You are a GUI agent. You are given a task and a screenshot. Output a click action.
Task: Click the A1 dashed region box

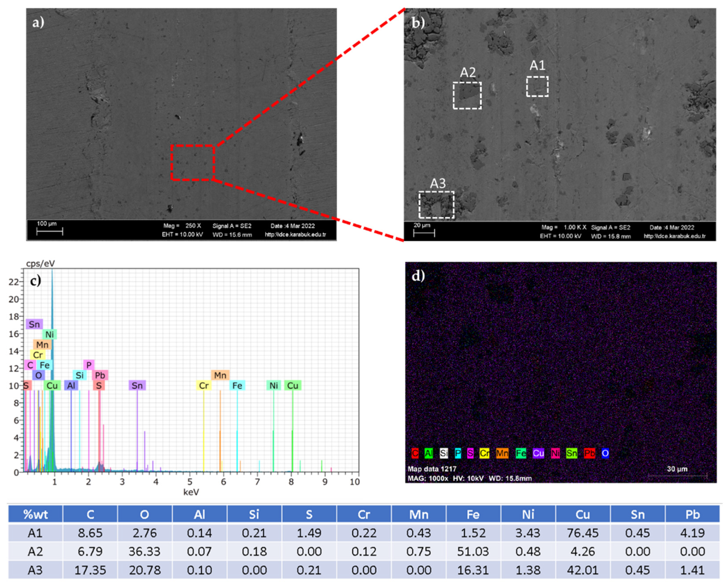pyautogui.click(x=537, y=86)
